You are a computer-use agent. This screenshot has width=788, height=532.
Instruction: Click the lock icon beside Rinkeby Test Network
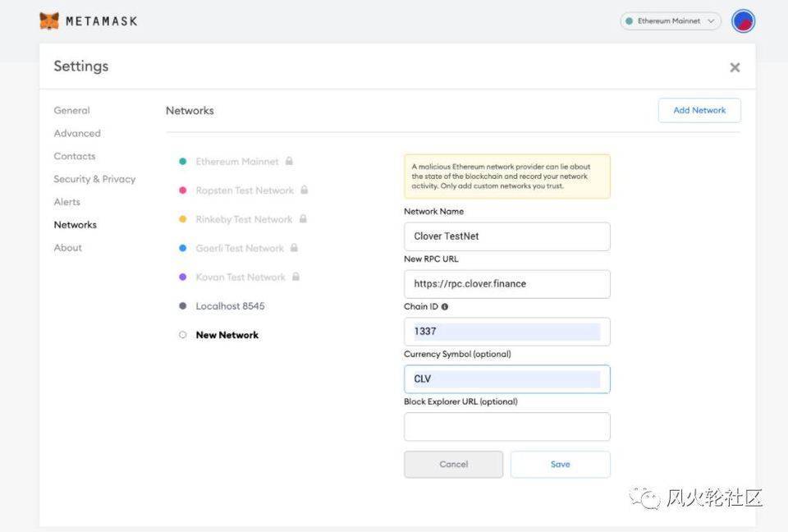pyautogui.click(x=303, y=218)
